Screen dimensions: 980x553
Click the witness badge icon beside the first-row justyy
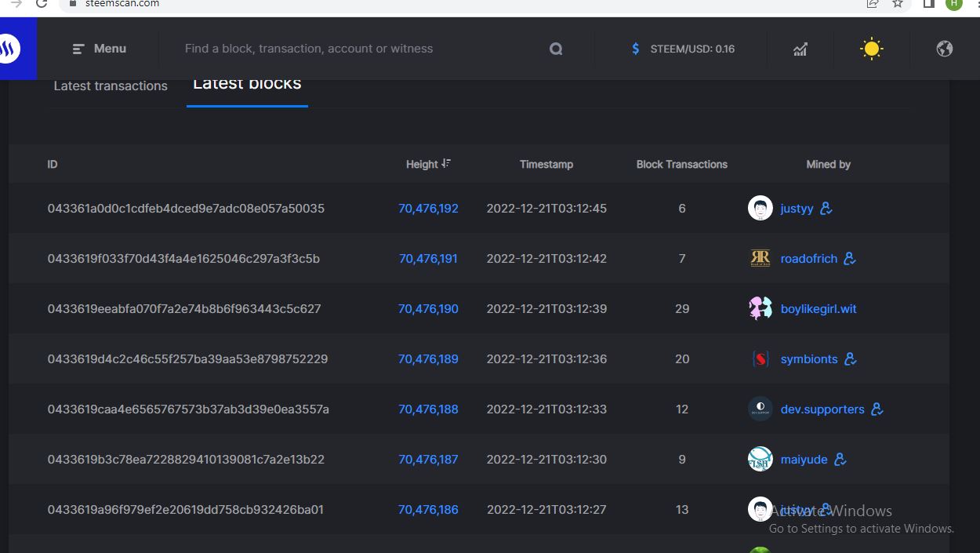(826, 208)
